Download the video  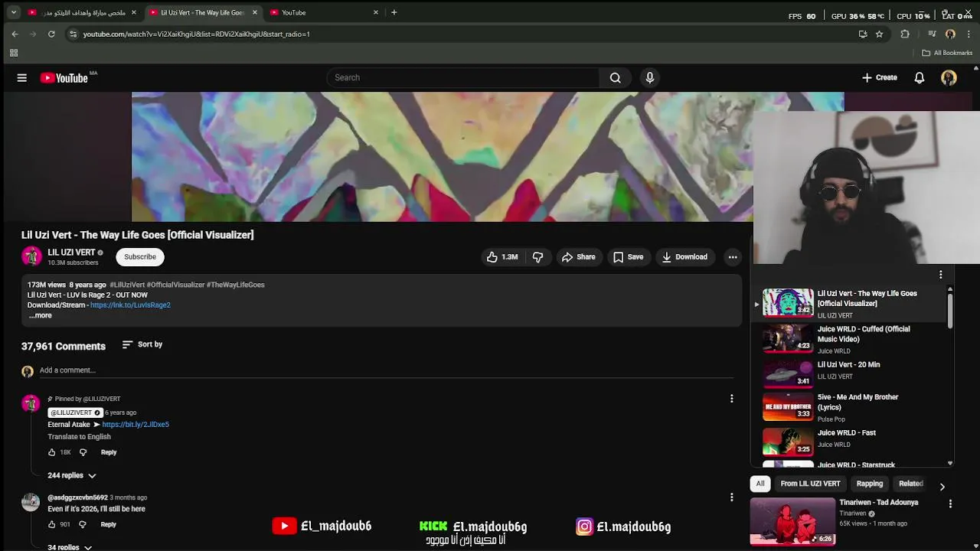point(684,257)
